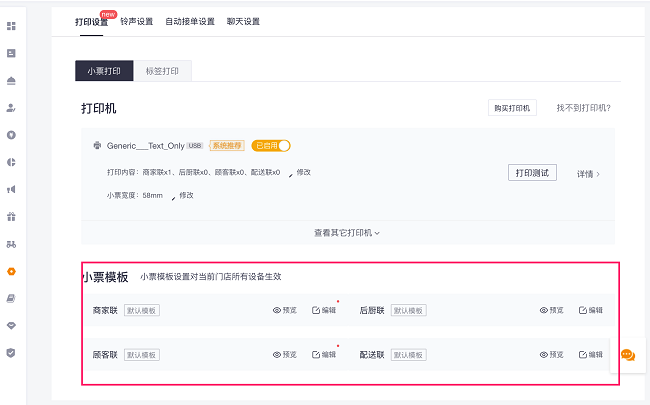The image size is (650, 405).
Task: Select the 标签打印 tab
Action: (162, 71)
